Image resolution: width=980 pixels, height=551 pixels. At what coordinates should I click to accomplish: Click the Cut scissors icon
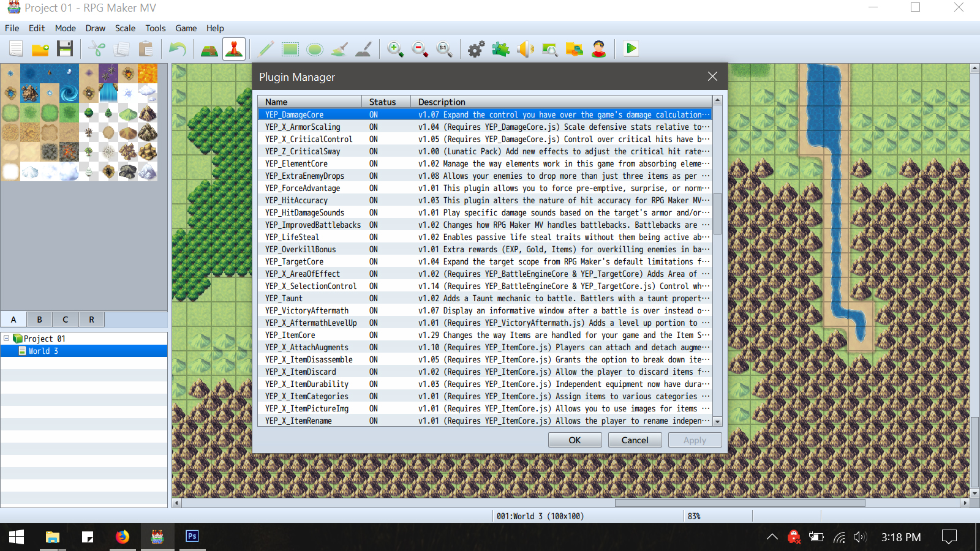(97, 49)
